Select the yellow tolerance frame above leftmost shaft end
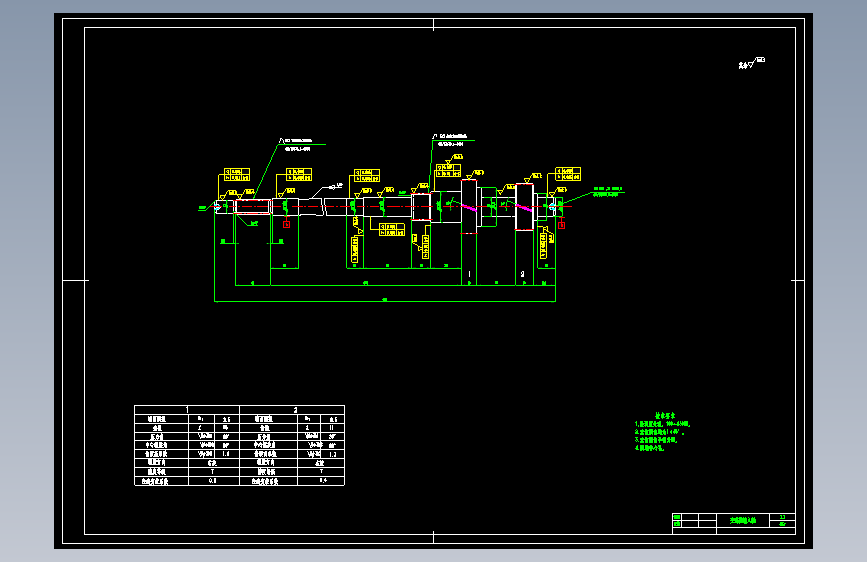 point(237,175)
